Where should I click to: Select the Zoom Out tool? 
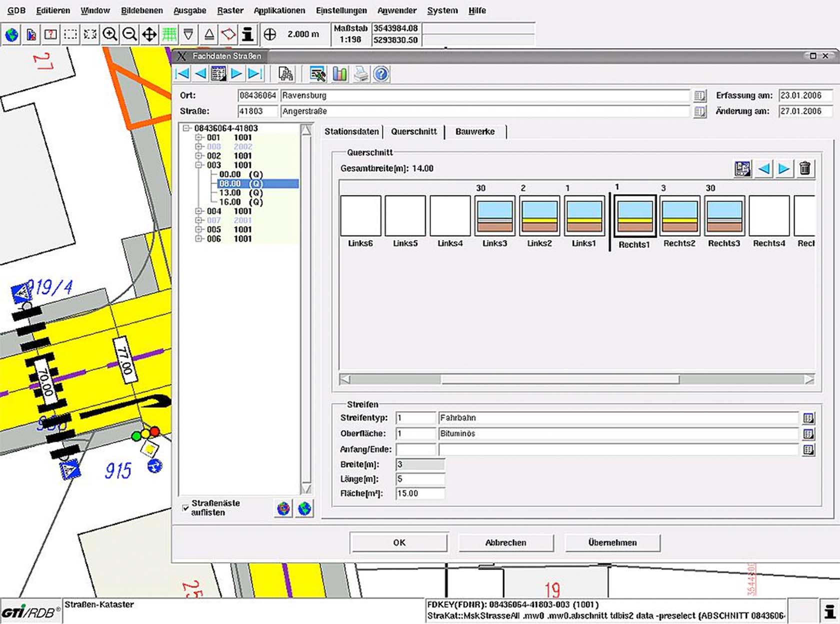click(129, 34)
